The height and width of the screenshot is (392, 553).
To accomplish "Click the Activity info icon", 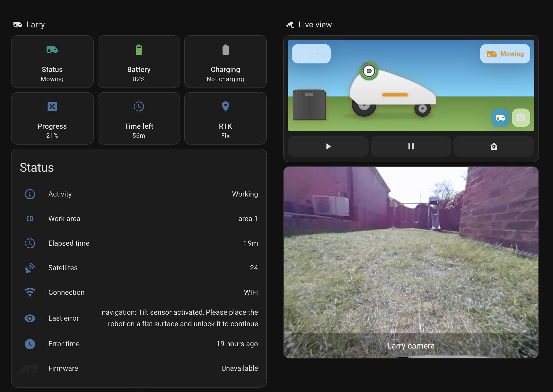I will [30, 194].
